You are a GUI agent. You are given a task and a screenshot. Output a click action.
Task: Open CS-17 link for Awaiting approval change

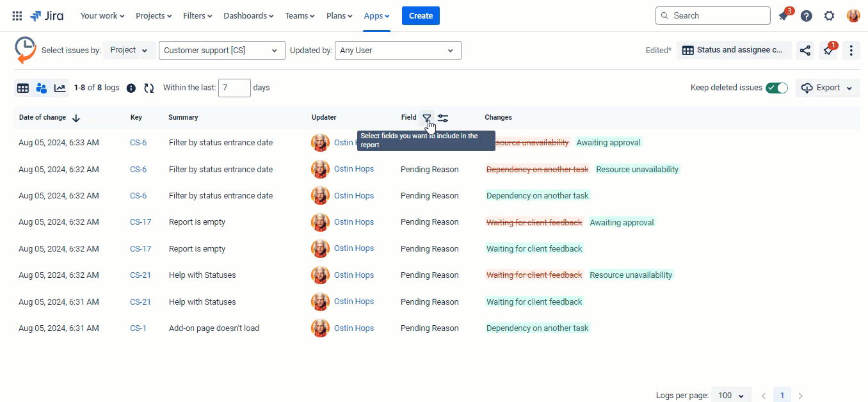click(140, 222)
